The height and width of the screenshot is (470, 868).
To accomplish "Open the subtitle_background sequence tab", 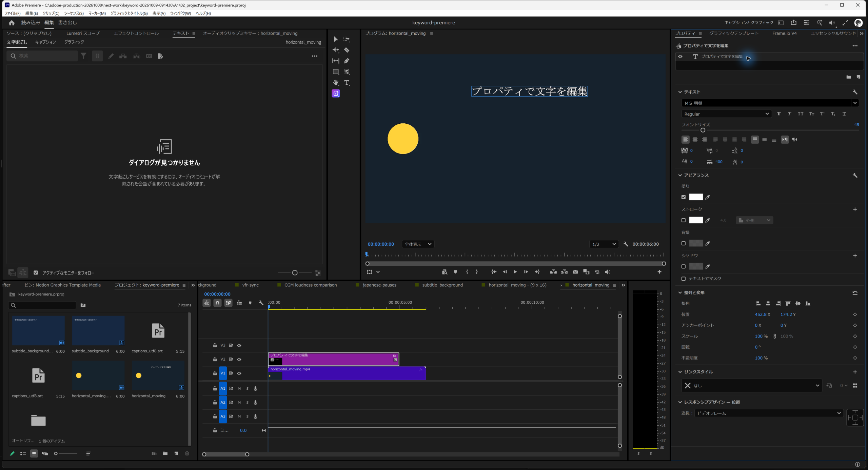I will [442, 285].
